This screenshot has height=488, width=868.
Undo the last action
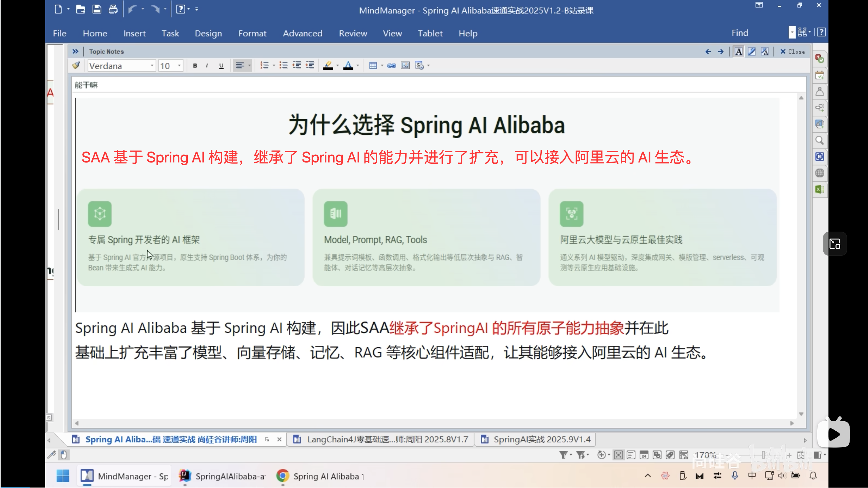133,9
